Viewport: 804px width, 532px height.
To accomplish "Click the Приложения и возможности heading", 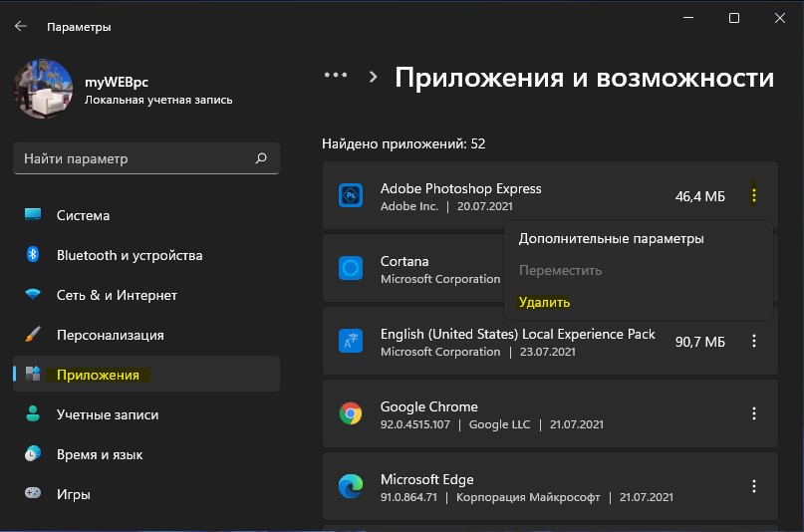I will [x=585, y=78].
